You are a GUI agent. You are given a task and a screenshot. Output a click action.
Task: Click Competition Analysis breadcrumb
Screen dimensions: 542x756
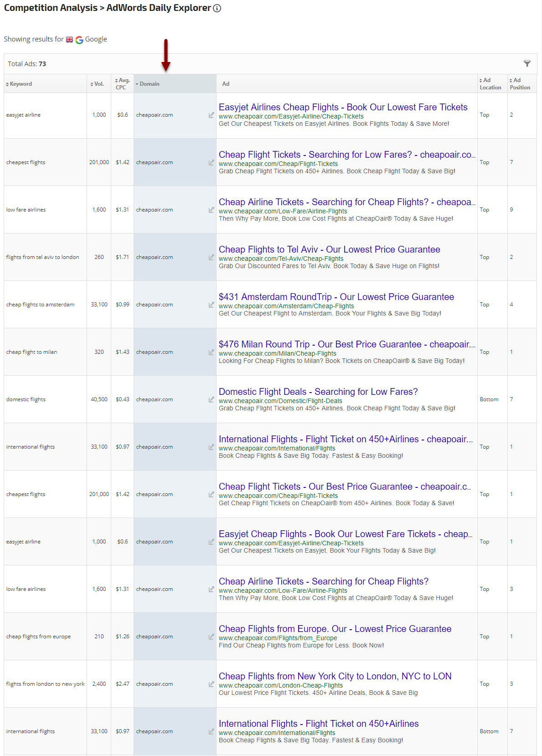[51, 8]
